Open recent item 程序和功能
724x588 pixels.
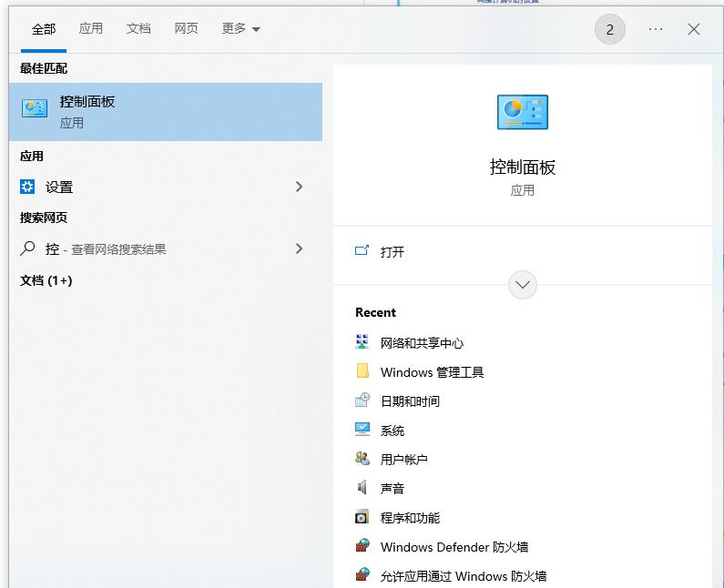[410, 518]
